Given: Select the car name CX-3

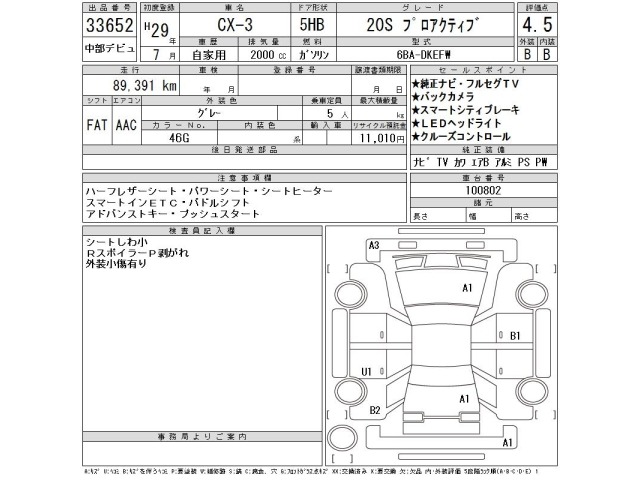Looking at the screenshot, I should click(x=235, y=25).
